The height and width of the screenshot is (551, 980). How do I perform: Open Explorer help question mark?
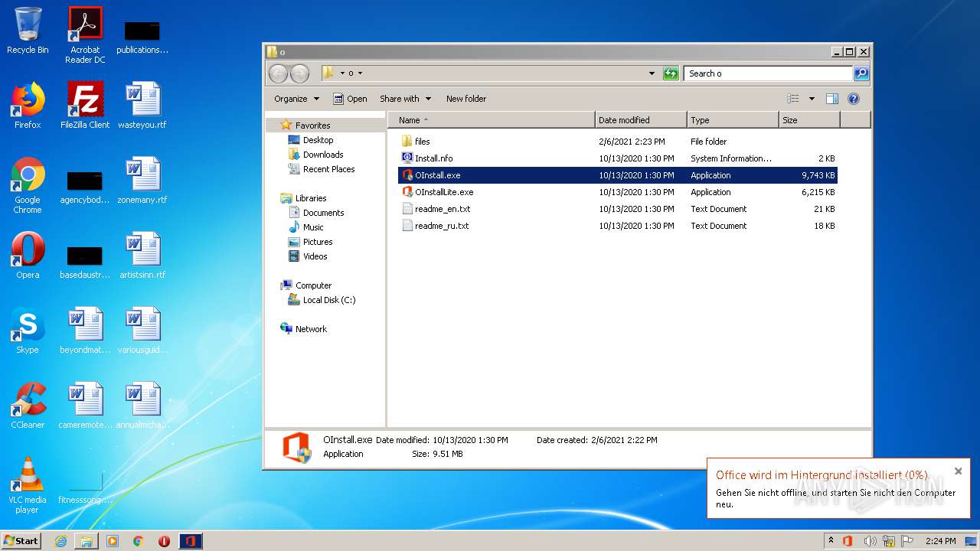[x=854, y=99]
